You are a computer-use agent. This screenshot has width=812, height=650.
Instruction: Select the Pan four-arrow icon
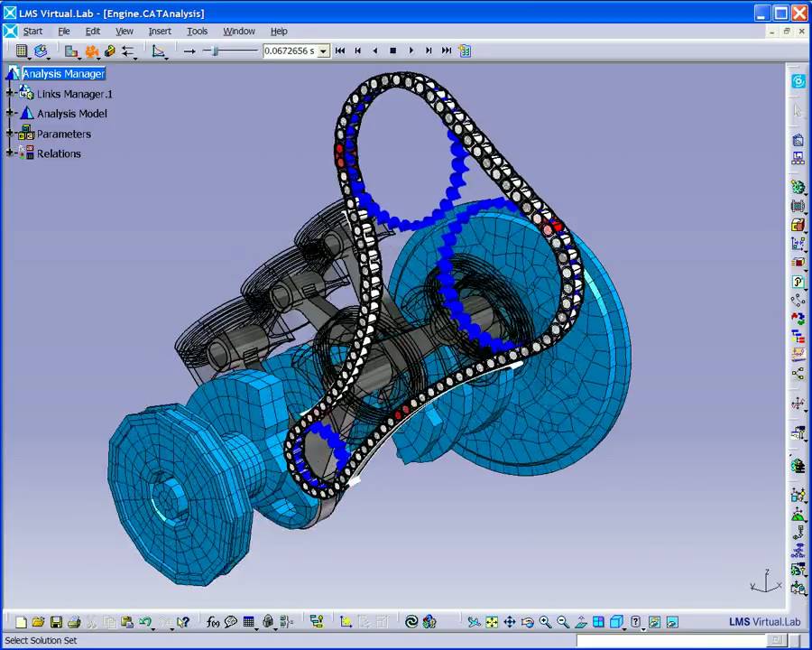[x=510, y=621]
